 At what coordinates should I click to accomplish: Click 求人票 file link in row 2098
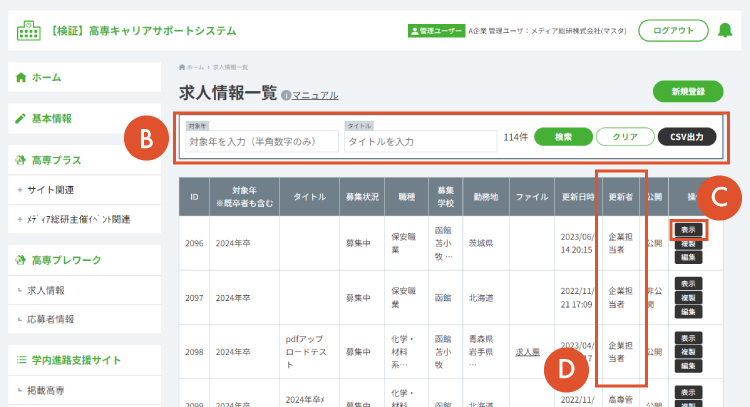[528, 352]
